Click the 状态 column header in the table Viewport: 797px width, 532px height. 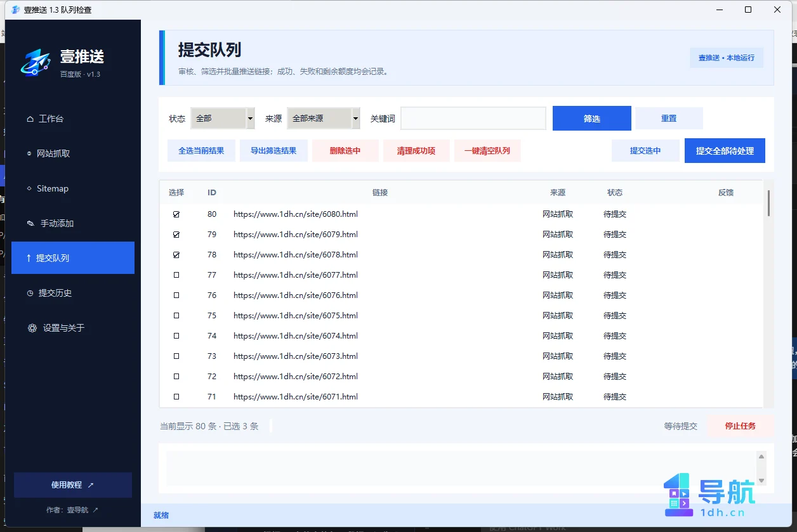[x=615, y=193]
